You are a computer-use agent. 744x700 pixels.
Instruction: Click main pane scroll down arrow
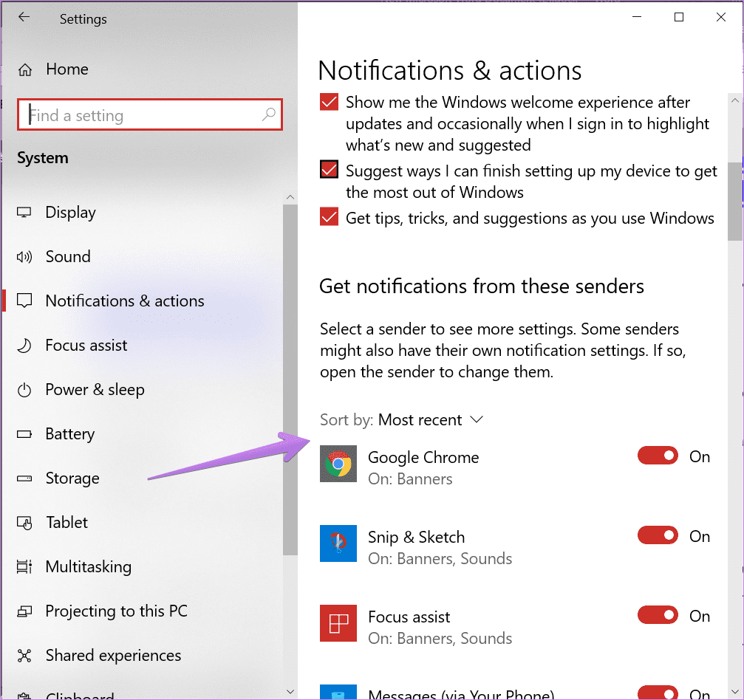pyautogui.click(x=734, y=691)
